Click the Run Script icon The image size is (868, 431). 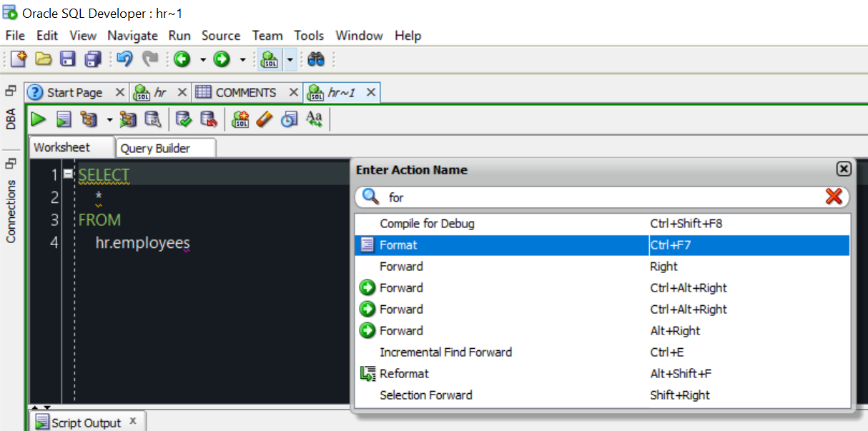64,119
